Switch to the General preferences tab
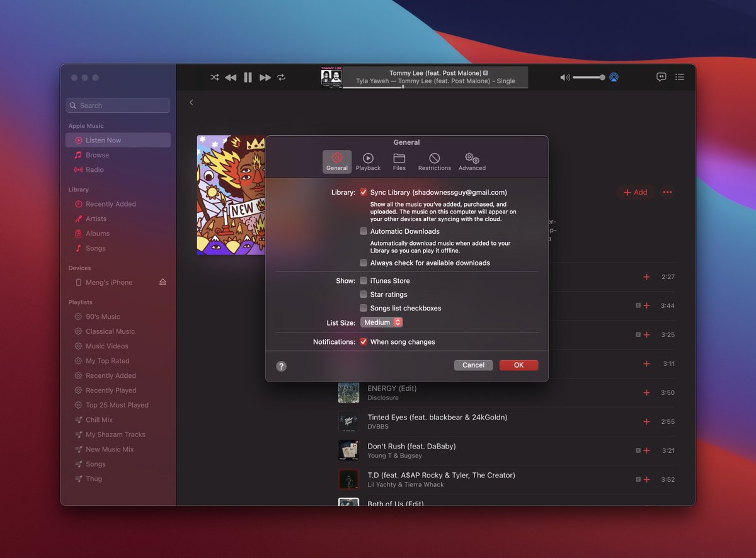 tap(337, 161)
